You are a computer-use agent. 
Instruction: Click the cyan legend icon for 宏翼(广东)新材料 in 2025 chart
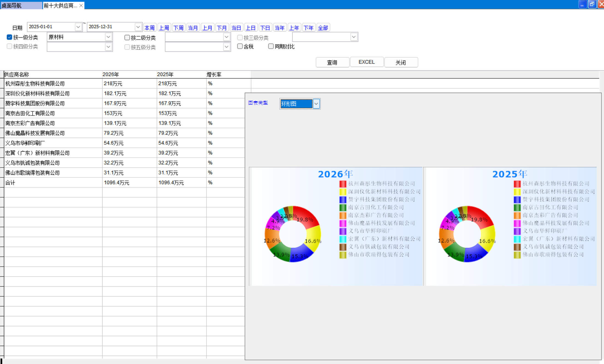[x=517, y=239]
